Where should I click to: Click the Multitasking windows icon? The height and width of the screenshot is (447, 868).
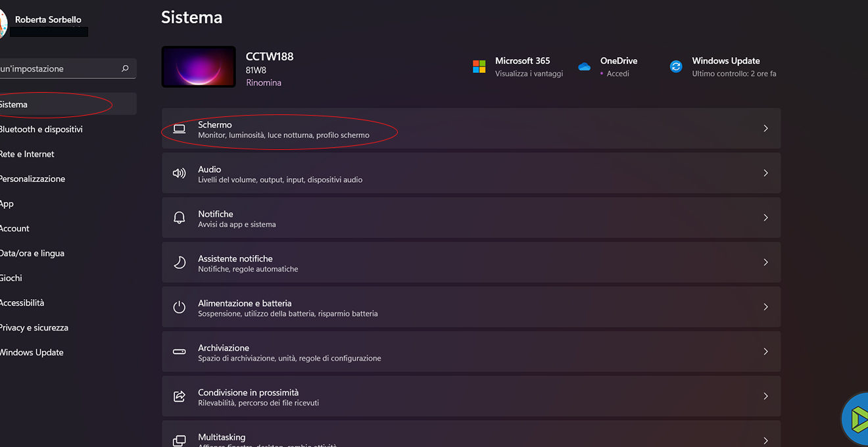click(x=179, y=440)
